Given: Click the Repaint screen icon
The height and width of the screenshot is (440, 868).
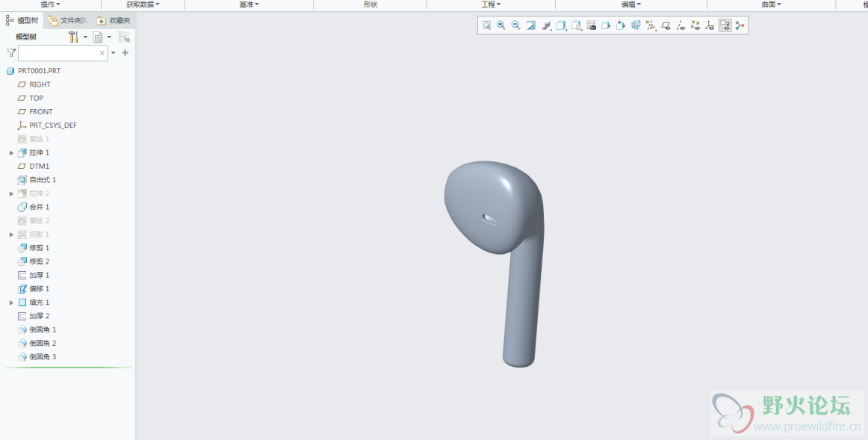Looking at the screenshot, I should pos(531,25).
